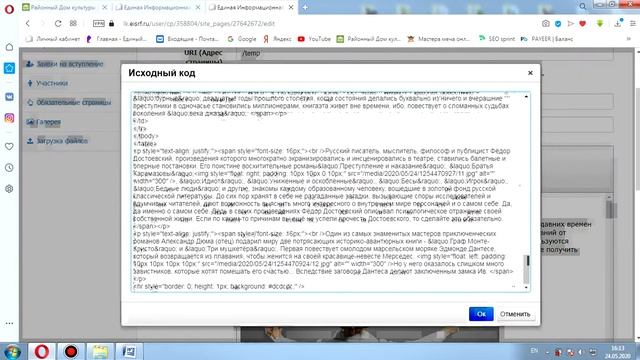Open Главная - Единый bookmark
The image size is (640, 360).
[116, 39]
